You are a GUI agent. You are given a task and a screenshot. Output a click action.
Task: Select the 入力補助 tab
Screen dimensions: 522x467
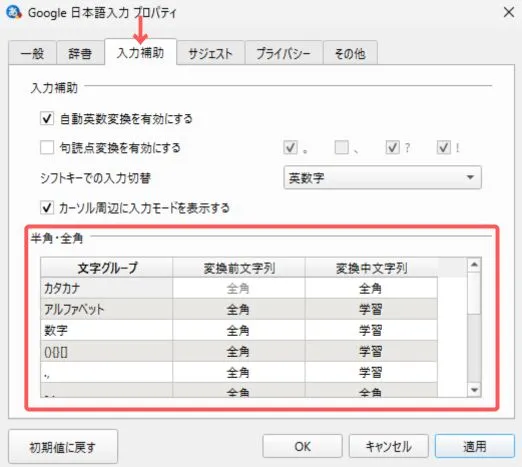[140, 53]
